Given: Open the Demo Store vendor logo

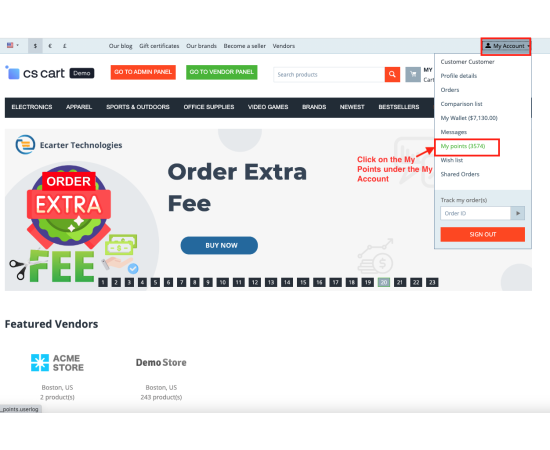Looking at the screenshot, I should [x=161, y=363].
